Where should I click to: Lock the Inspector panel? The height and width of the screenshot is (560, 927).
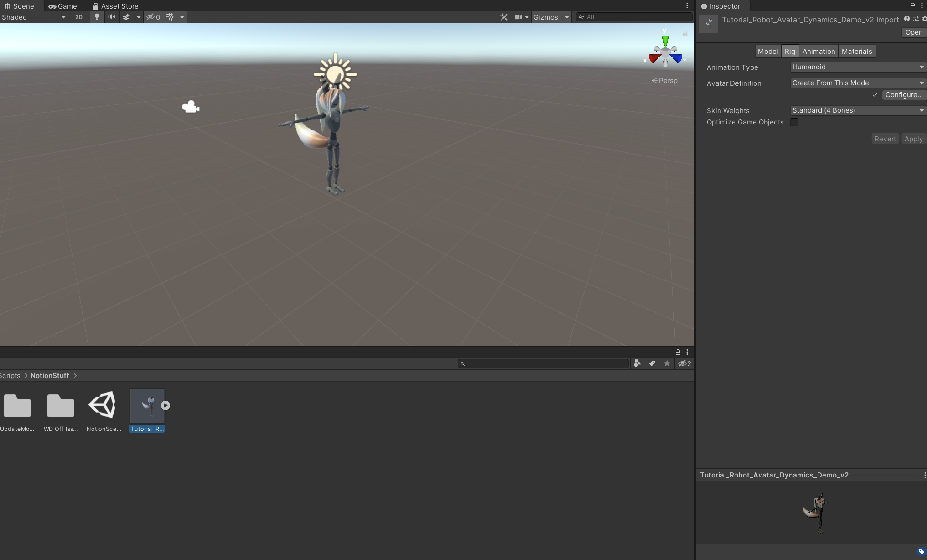[913, 5]
